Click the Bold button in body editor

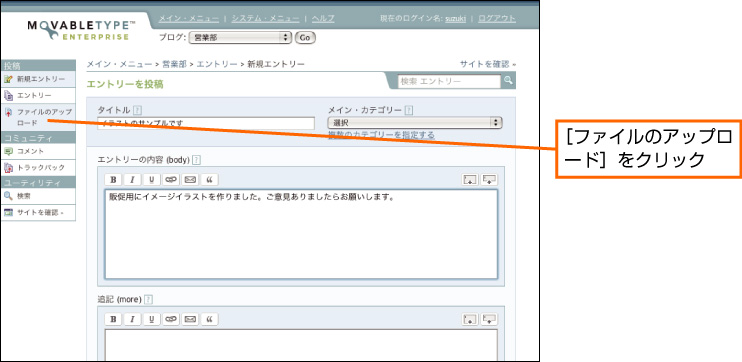pyautogui.click(x=113, y=180)
